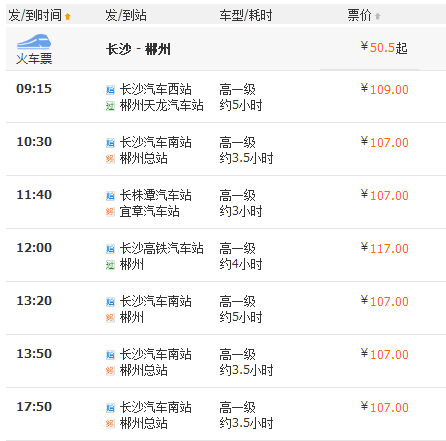Click start icon beside 长株潭汽车站
Image resolution: width=446 pixels, height=441 pixels.
pyautogui.click(x=110, y=196)
